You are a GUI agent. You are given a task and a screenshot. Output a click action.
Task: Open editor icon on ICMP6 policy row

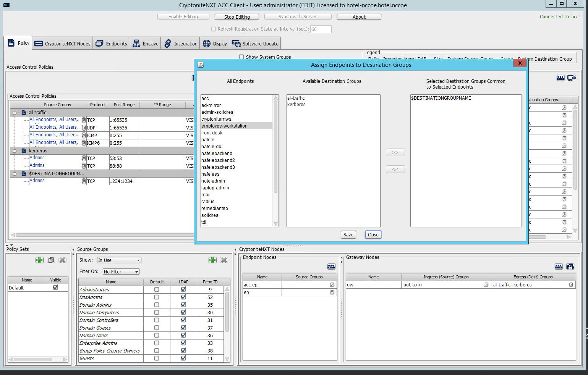pyautogui.click(x=84, y=143)
